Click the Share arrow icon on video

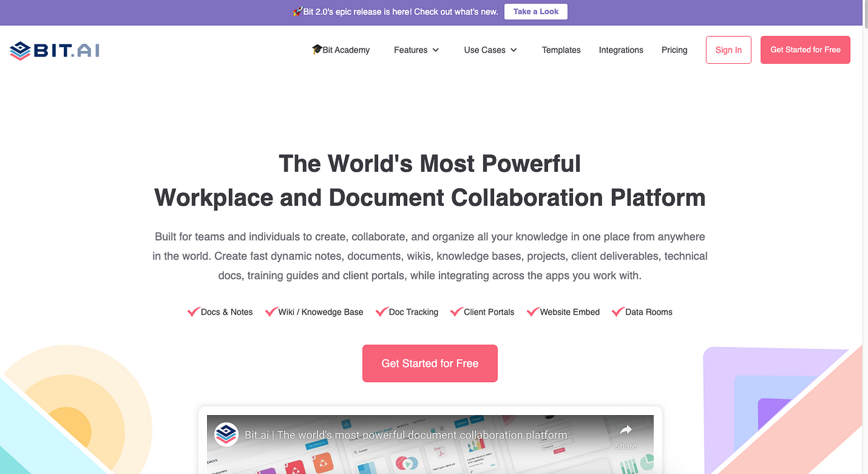tap(626, 430)
